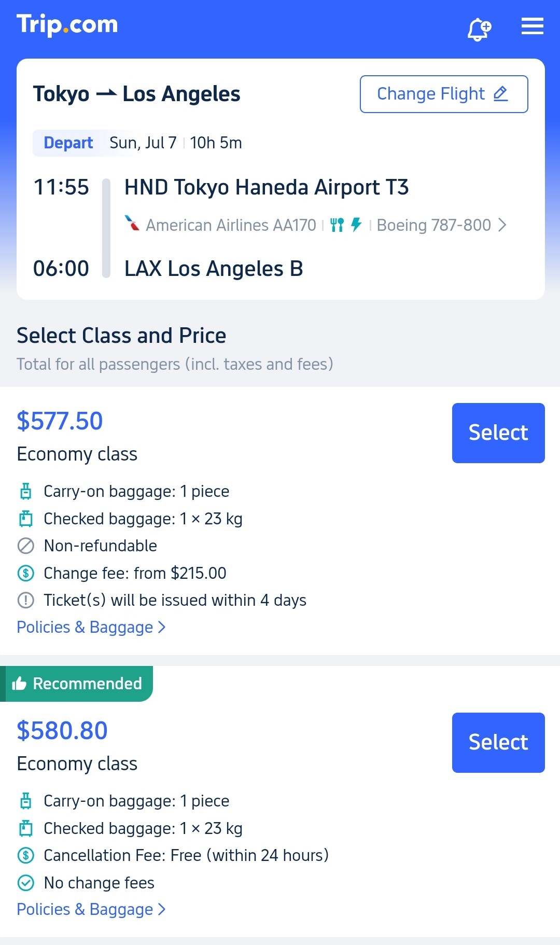Tap the Tokyo to Los Angeles route title
The width and height of the screenshot is (560, 945).
click(136, 94)
